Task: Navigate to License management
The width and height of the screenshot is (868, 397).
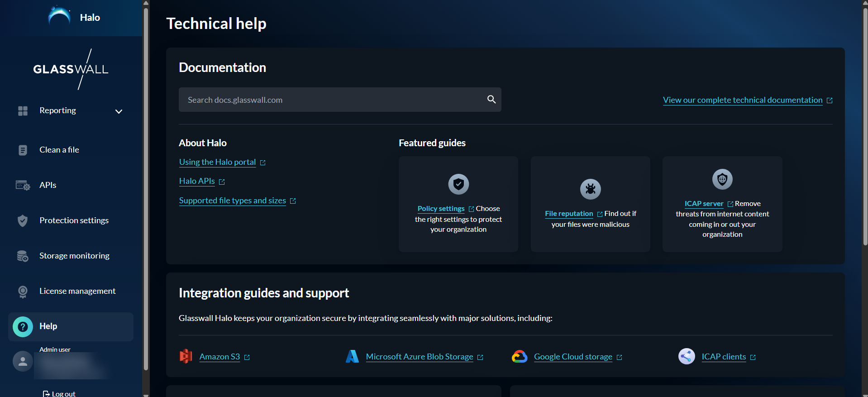Action: (77, 291)
